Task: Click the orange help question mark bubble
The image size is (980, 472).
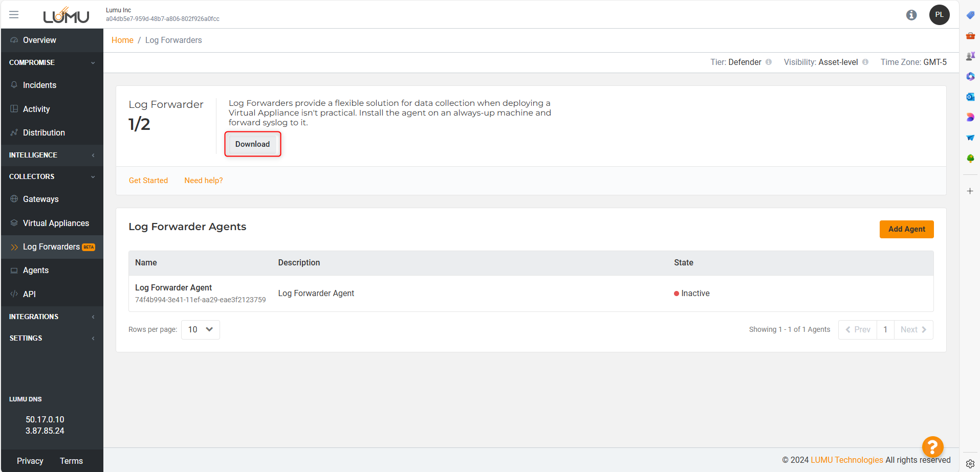Action: pyautogui.click(x=932, y=447)
